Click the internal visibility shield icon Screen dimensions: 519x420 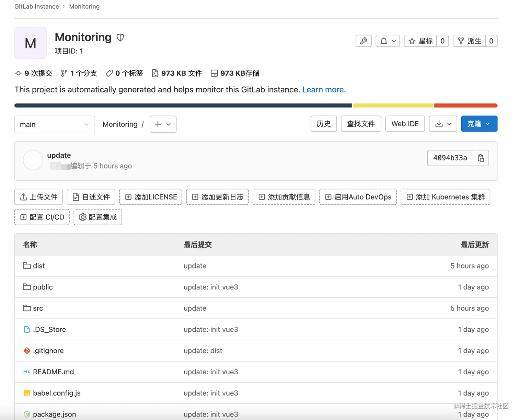click(120, 37)
